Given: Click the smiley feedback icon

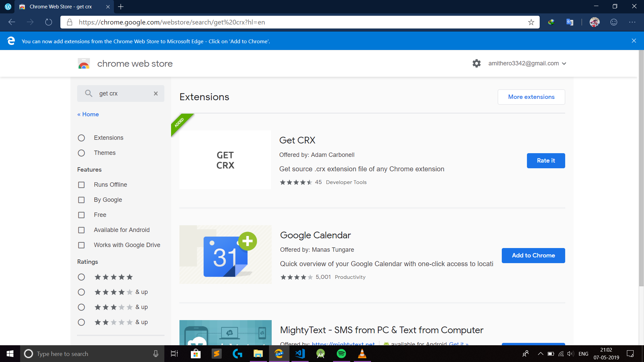Looking at the screenshot, I should click(x=614, y=22).
